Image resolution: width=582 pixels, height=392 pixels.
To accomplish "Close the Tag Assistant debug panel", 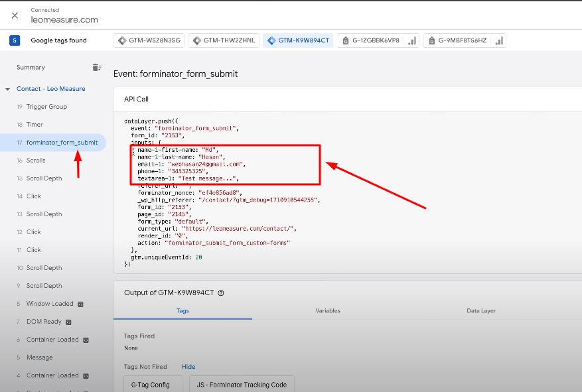I will point(15,15).
